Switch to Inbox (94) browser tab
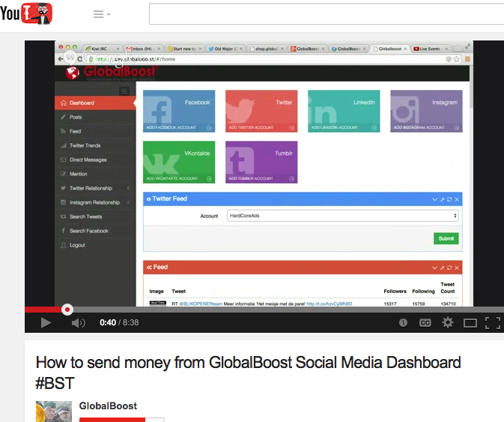 (x=143, y=49)
